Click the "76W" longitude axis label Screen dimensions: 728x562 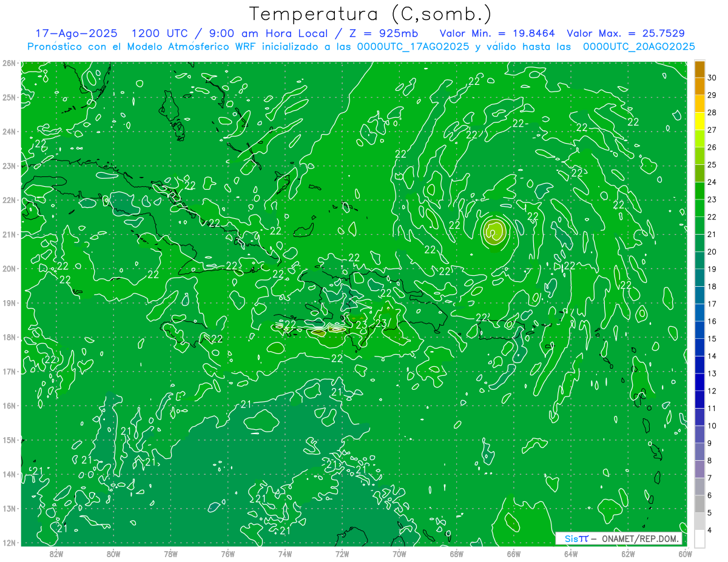(227, 554)
